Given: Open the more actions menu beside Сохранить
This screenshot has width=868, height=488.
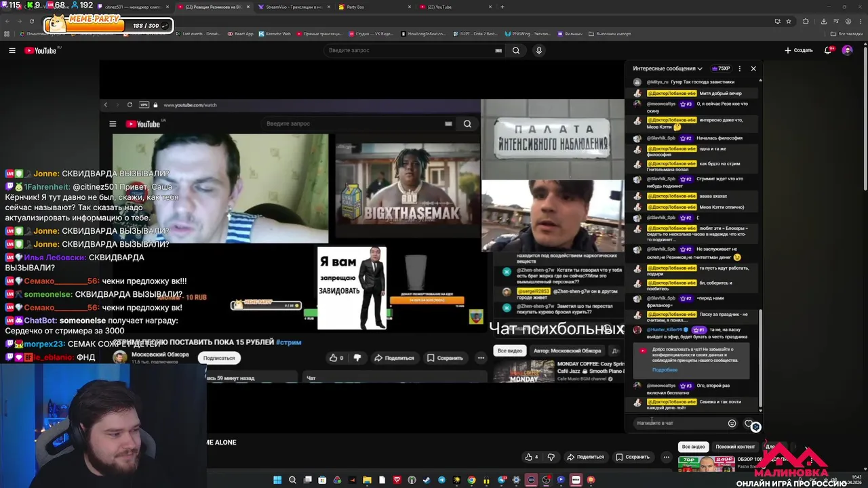Looking at the screenshot, I should coord(667,457).
